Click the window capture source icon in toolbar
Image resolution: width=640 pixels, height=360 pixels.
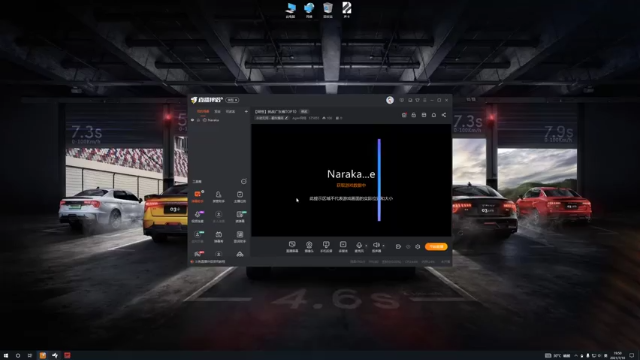[x=343, y=244]
